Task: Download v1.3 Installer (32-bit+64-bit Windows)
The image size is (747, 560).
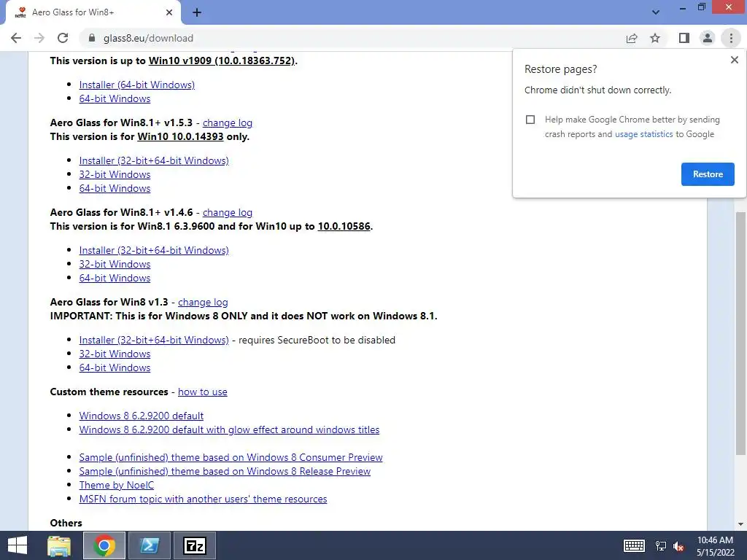Action: pyautogui.click(x=154, y=340)
